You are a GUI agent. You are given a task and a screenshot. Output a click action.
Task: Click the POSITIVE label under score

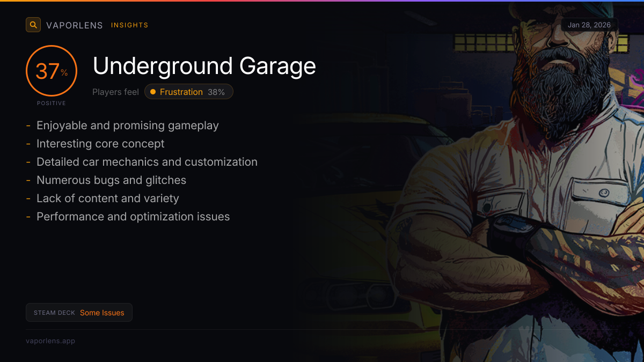tap(52, 103)
